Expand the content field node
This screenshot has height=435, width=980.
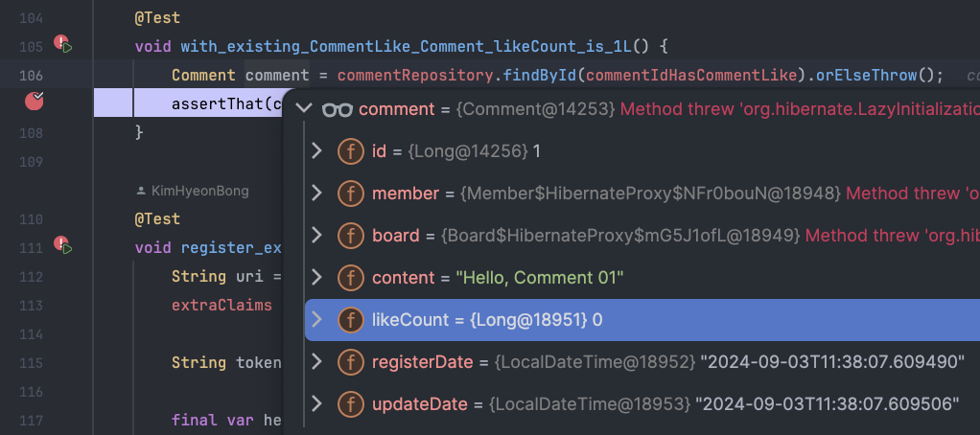click(316, 277)
